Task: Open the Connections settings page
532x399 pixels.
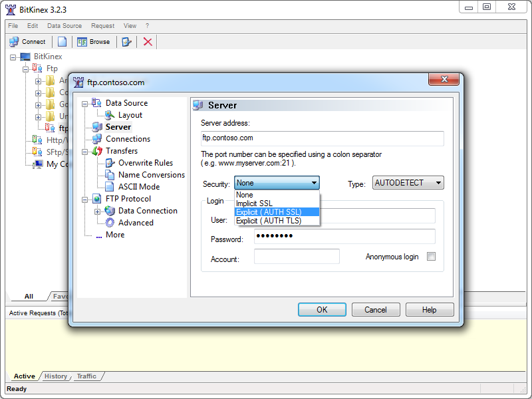Action: tap(128, 139)
